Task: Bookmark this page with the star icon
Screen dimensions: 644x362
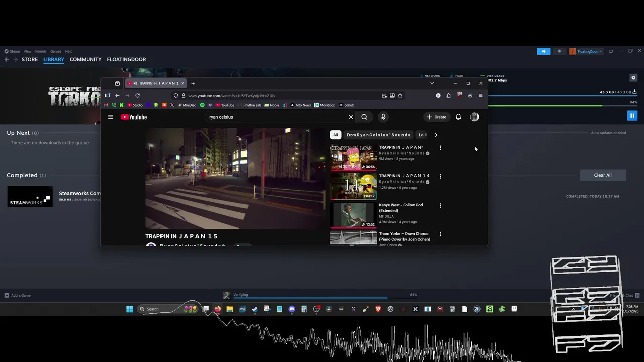Action: [400, 95]
